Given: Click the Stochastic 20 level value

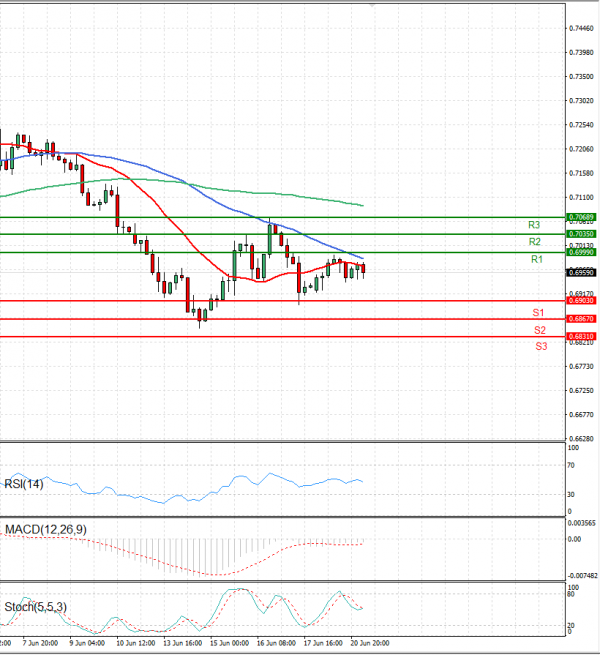Looking at the screenshot, I should (x=571, y=626).
